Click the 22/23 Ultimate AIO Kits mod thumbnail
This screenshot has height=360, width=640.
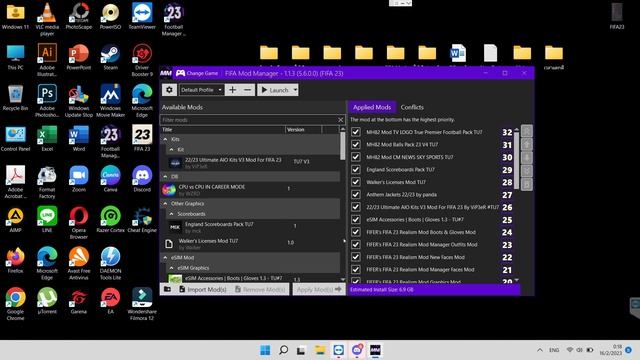tap(175, 162)
